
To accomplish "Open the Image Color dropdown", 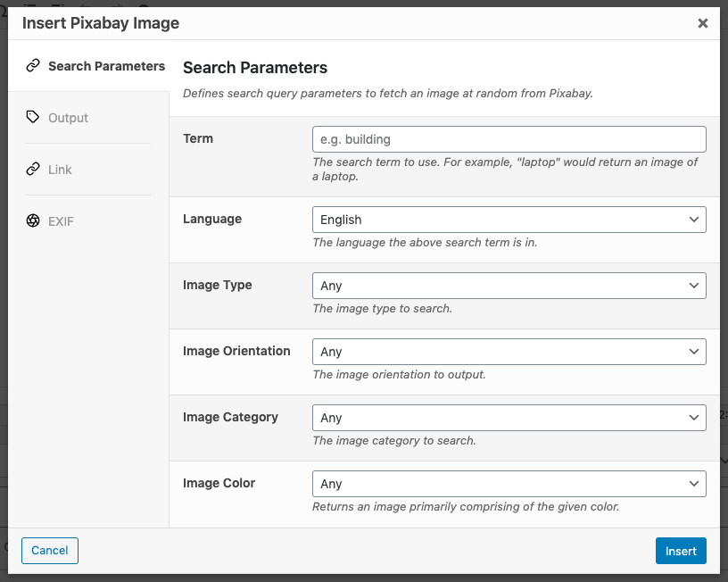I will [x=509, y=484].
